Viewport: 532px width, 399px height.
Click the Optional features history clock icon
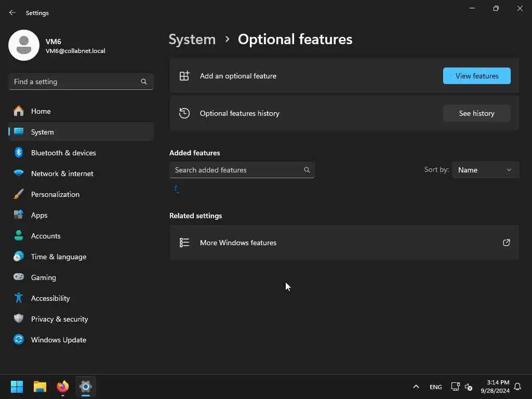pos(184,113)
